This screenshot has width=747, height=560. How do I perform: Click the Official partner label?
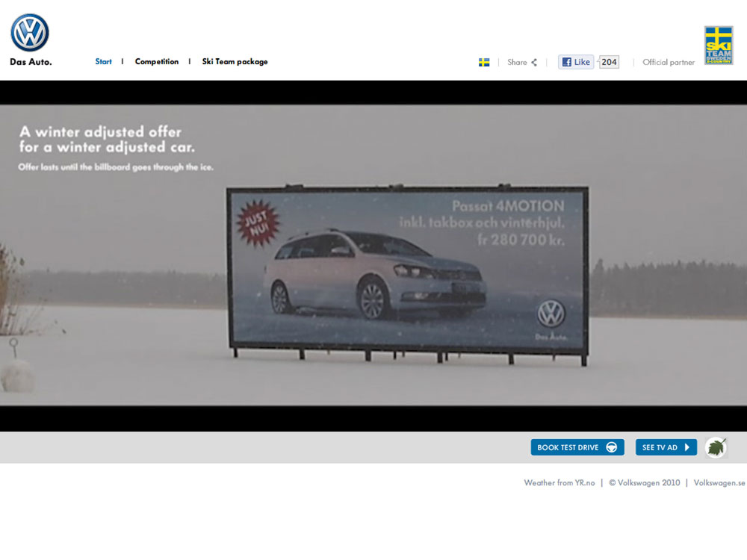669,63
